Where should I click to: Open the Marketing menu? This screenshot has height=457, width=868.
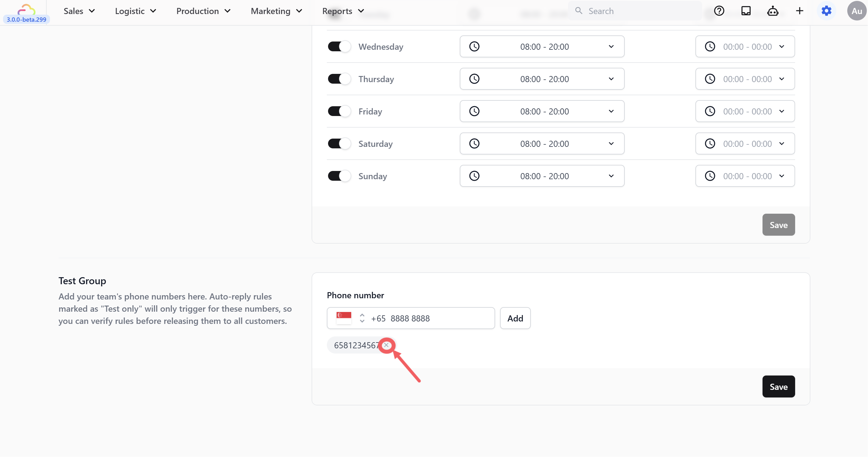(x=276, y=11)
